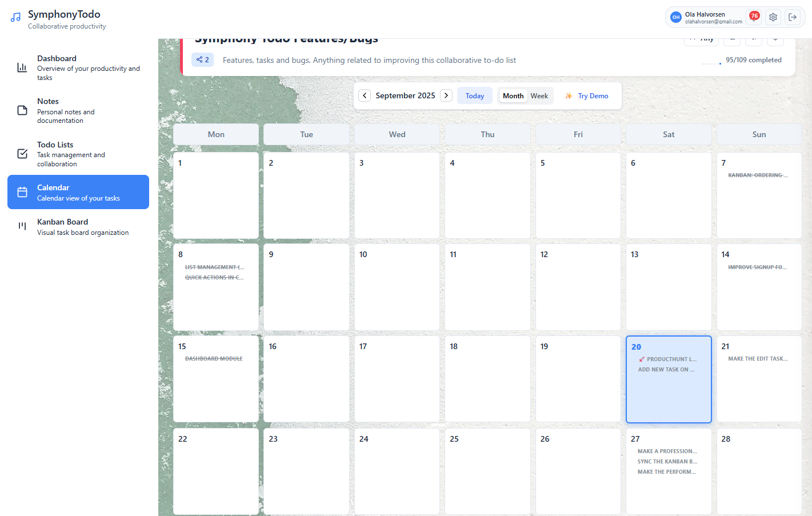The height and width of the screenshot is (516, 812).
Task: Open the settings gear in the header
Action: pos(773,17)
